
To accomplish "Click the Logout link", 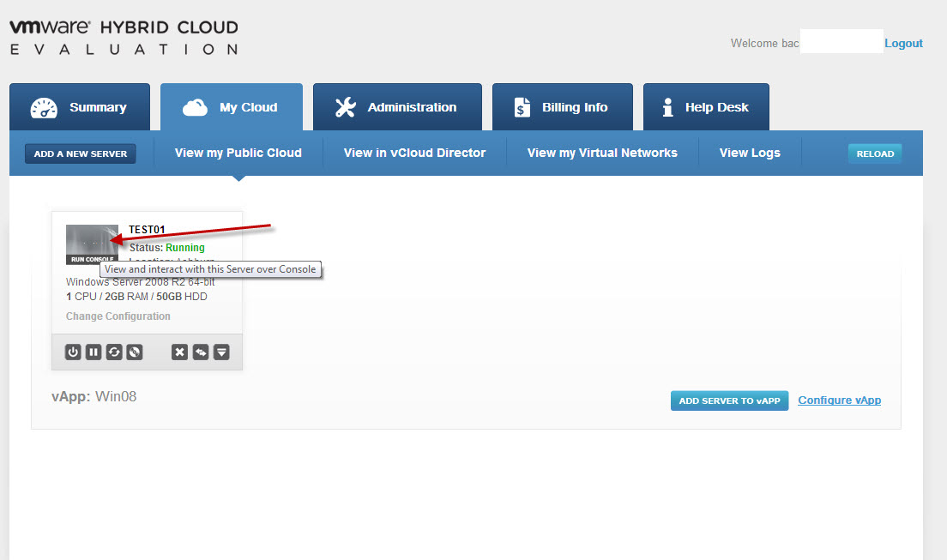I will (x=903, y=44).
